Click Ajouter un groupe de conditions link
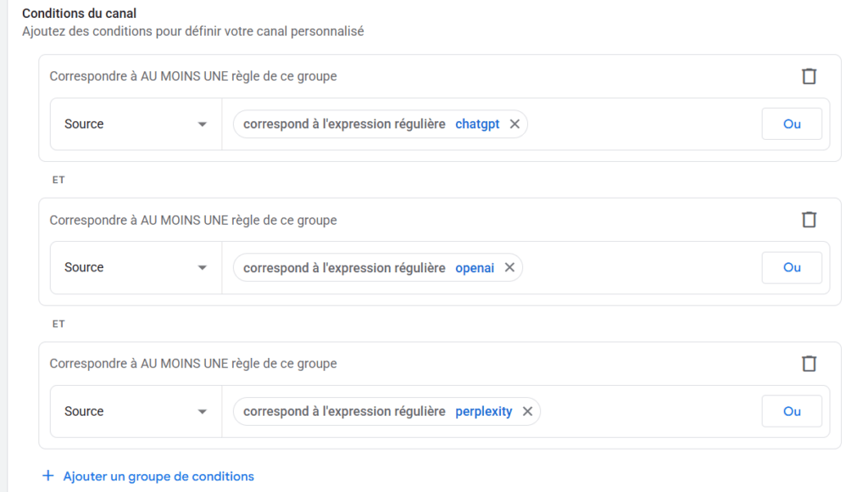Image resolution: width=868 pixels, height=492 pixels. [x=159, y=476]
